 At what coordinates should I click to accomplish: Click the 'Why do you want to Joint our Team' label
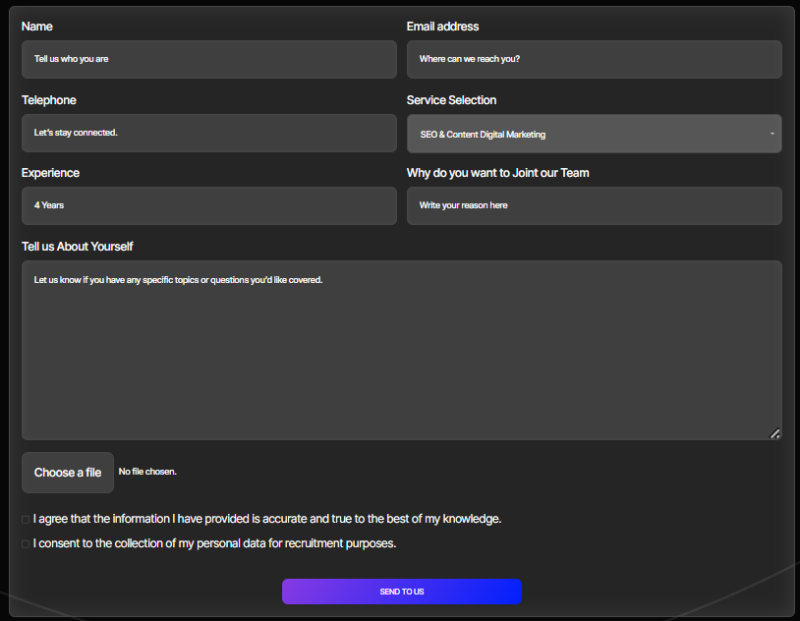click(x=497, y=173)
